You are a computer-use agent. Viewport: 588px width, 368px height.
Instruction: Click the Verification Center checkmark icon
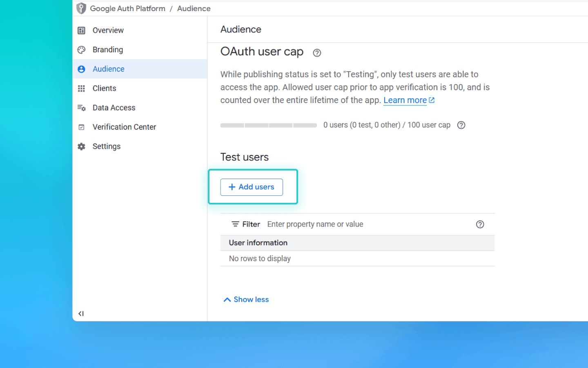click(x=81, y=127)
